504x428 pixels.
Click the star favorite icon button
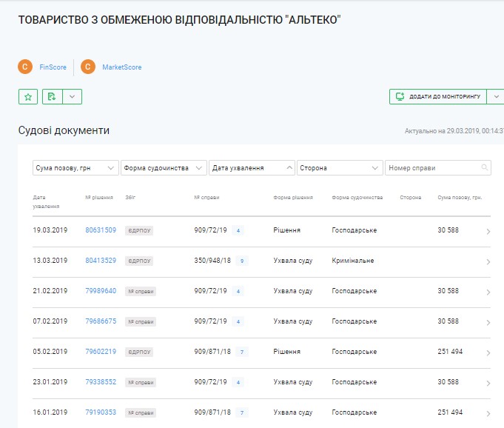pos(27,96)
